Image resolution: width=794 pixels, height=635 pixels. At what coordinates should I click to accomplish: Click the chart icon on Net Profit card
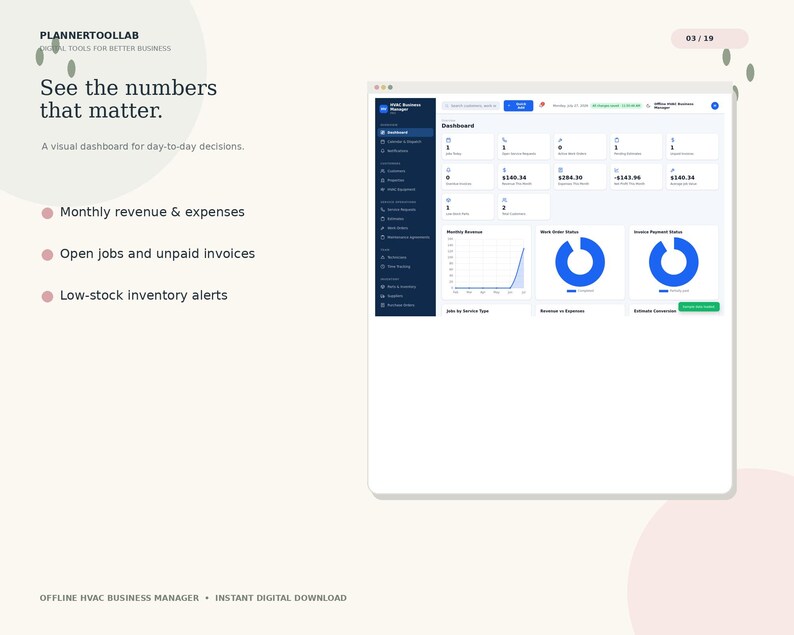click(616, 170)
